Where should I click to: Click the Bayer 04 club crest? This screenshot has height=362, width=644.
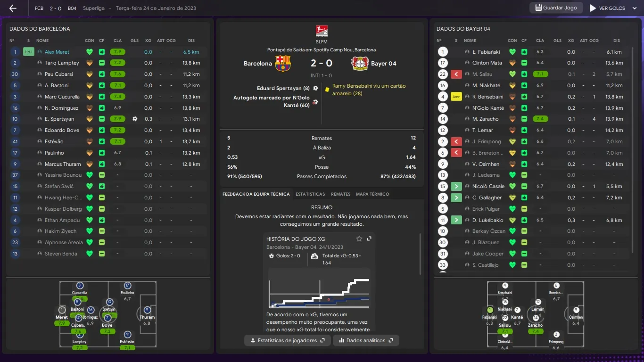point(360,64)
